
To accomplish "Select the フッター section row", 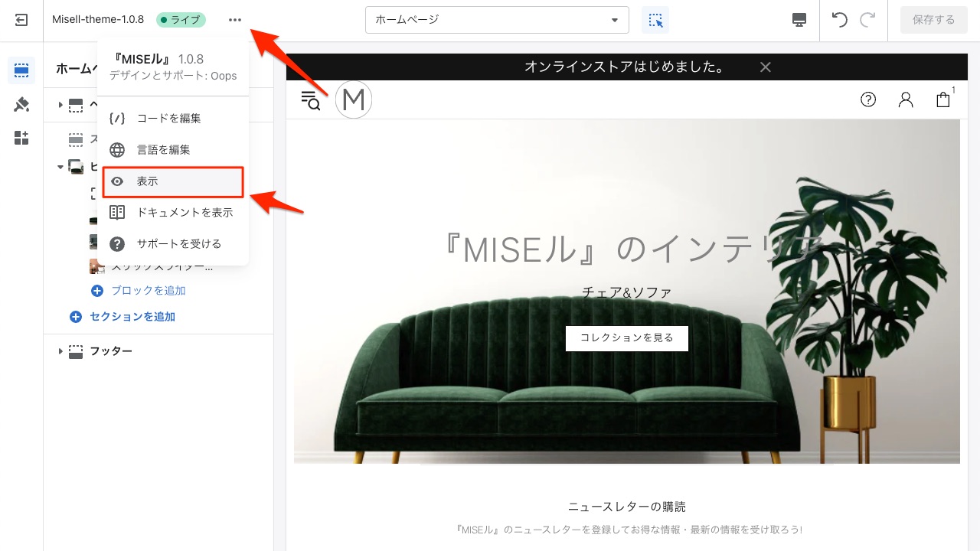I will (158, 351).
